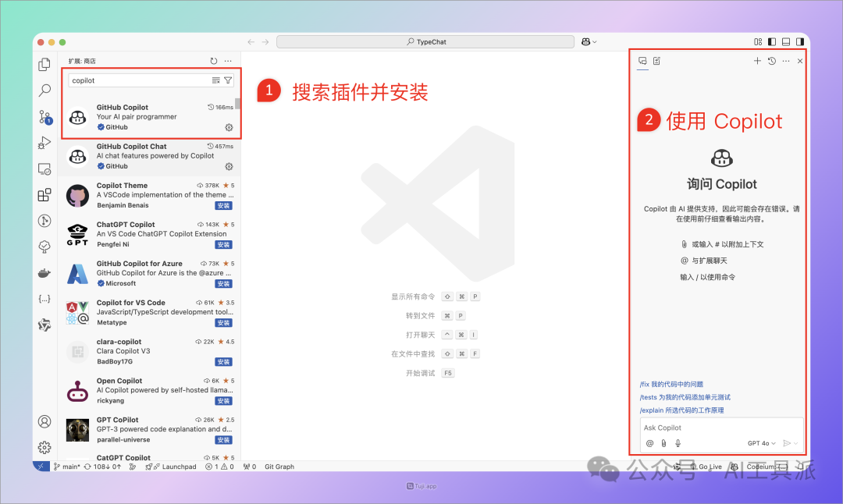Viewport: 843px width, 504px height.
Task: Install the Open Copilot extension
Action: [x=224, y=401]
